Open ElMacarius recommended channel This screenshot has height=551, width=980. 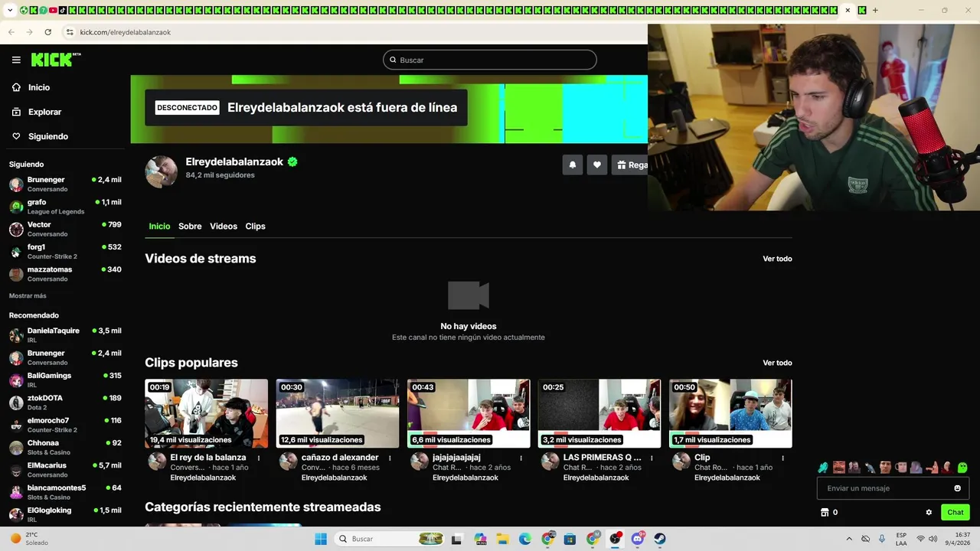[65, 470]
